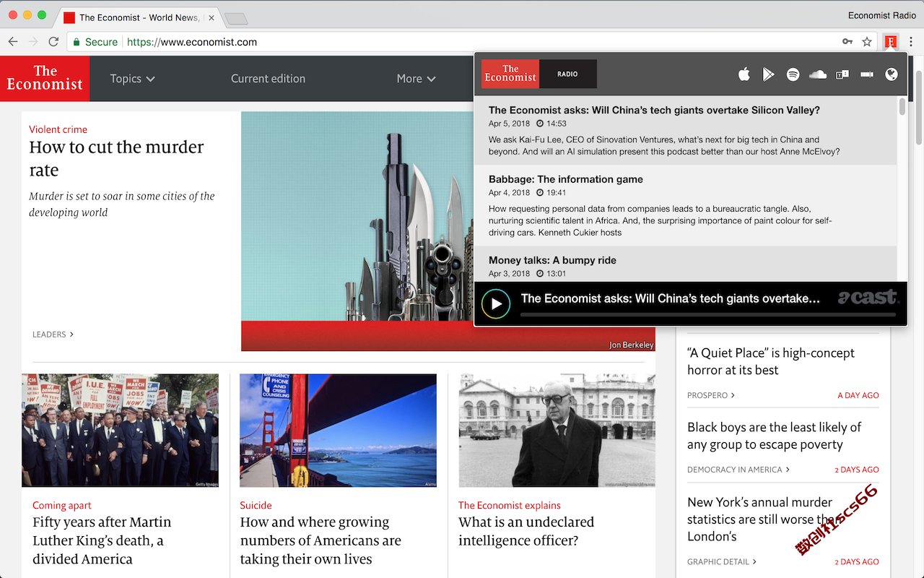Click the globe website icon in radio popup
This screenshot has height=578, width=924.
[892, 74]
